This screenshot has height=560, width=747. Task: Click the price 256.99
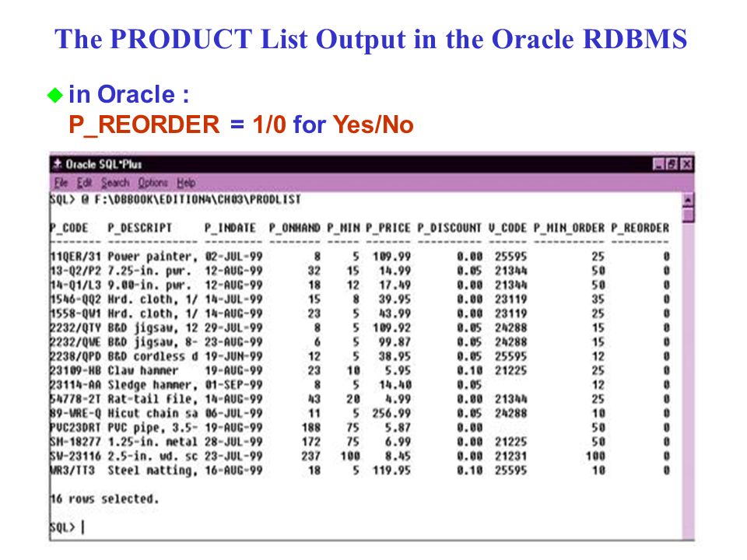[x=391, y=413]
